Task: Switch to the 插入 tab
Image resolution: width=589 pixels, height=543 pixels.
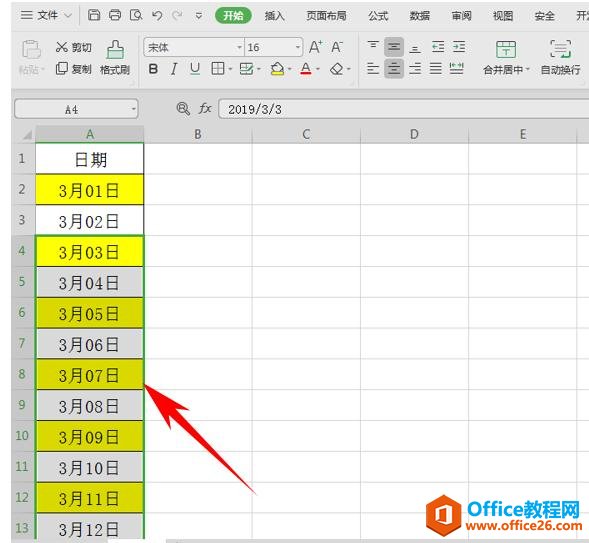Action: (x=275, y=15)
